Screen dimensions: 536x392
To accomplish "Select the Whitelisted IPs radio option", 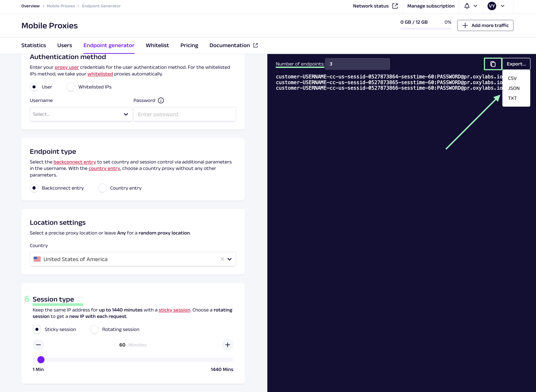I will (71, 87).
